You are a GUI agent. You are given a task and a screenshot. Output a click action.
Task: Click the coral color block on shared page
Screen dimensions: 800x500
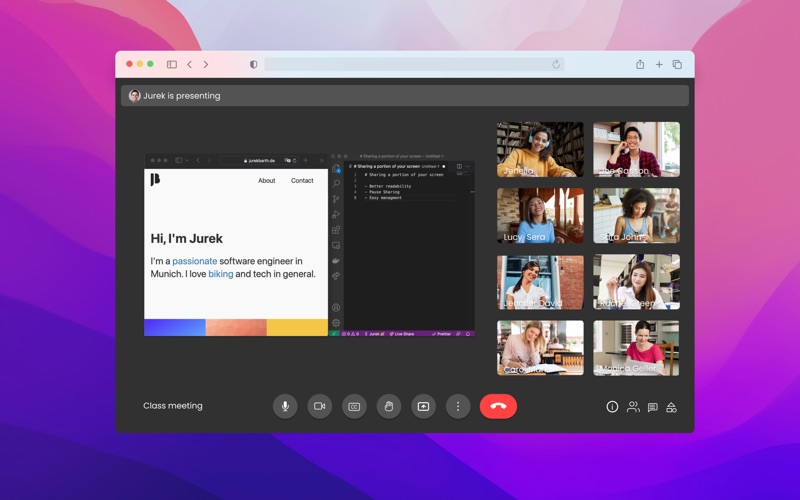(236, 328)
